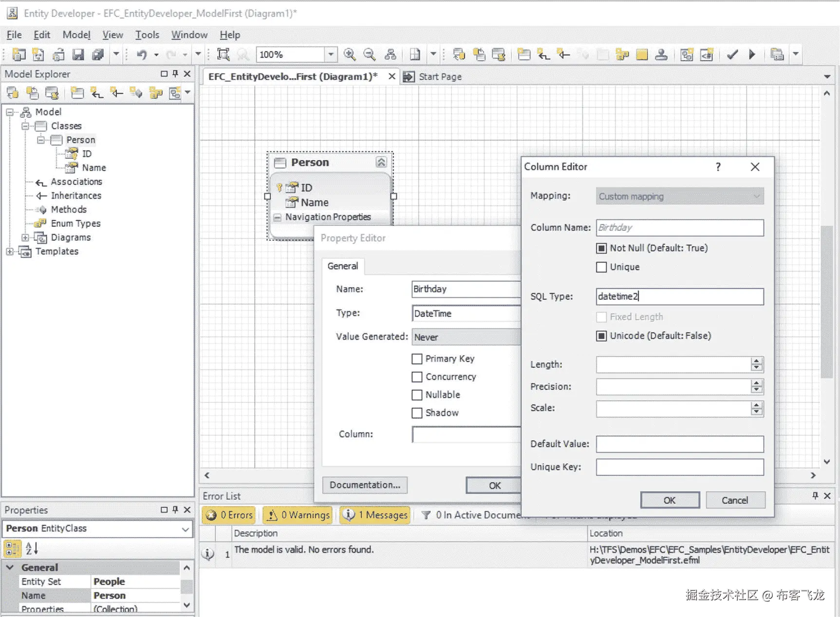Screen dimensions: 840x617
Task: Open the File menu
Action: coord(14,35)
